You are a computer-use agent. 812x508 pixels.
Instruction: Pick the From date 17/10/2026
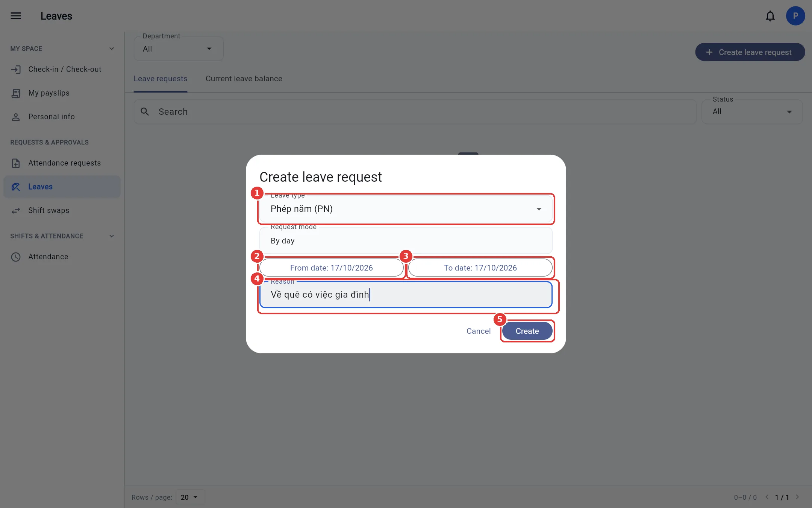(331, 268)
